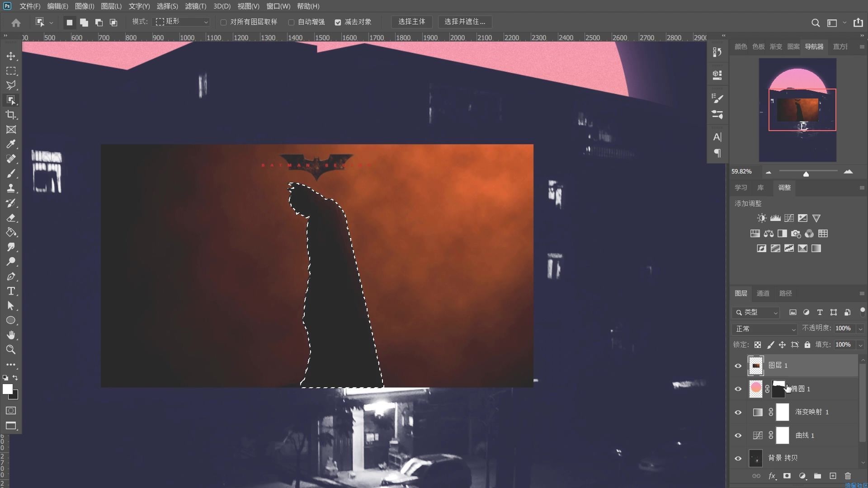Select the Smudge tool
This screenshot has width=868, height=488.
click(x=11, y=247)
